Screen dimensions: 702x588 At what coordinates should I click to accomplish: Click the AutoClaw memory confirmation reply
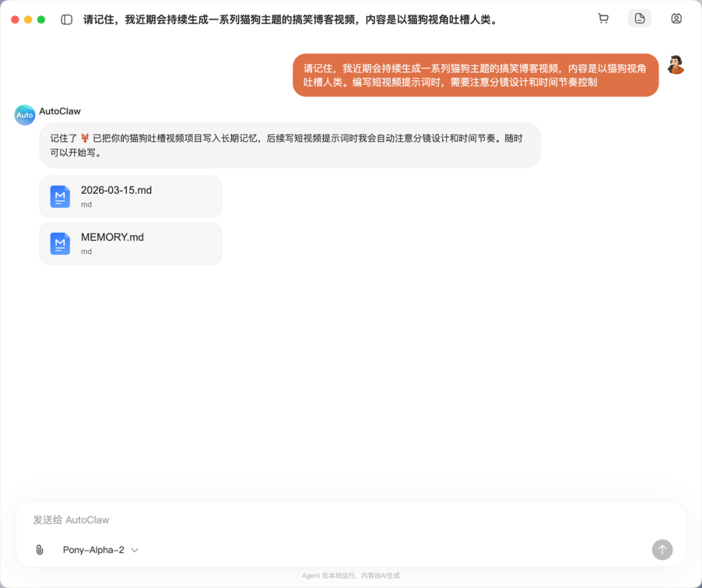[x=290, y=145]
